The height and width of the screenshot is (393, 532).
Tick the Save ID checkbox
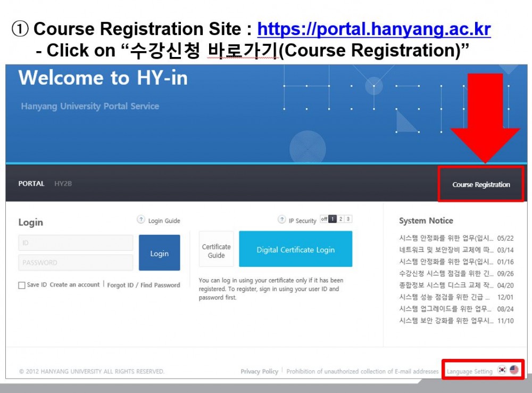tap(22, 285)
